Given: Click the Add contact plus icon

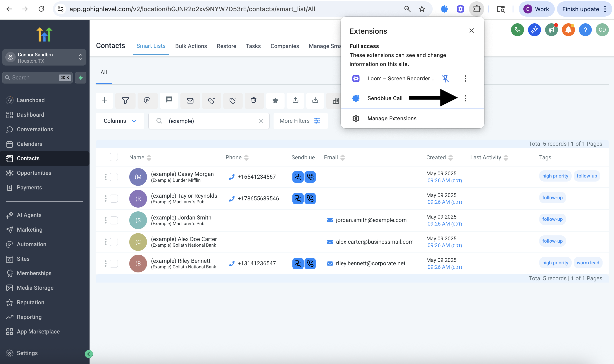Looking at the screenshot, I should pos(104,100).
